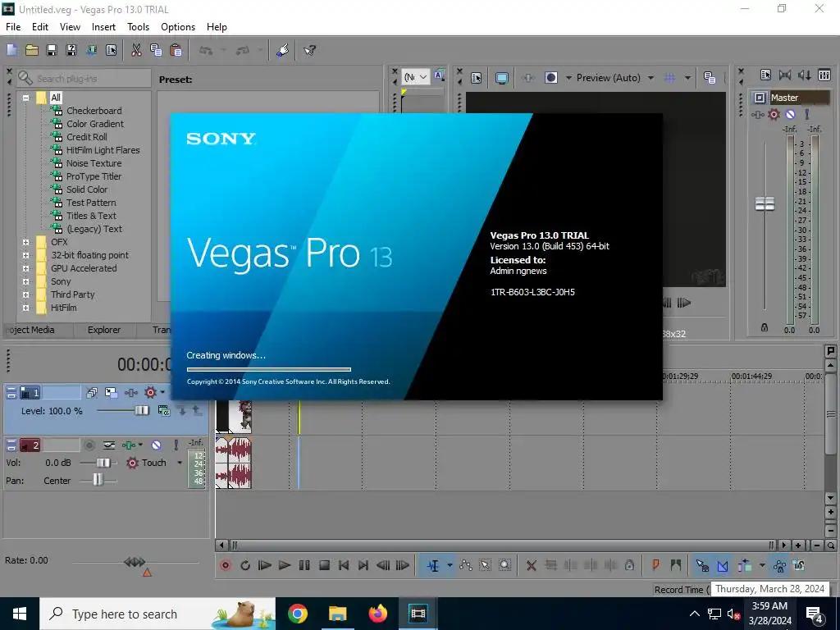This screenshot has height=630, width=840.
Task: Click the Pause button in transport bar
Action: click(304, 565)
